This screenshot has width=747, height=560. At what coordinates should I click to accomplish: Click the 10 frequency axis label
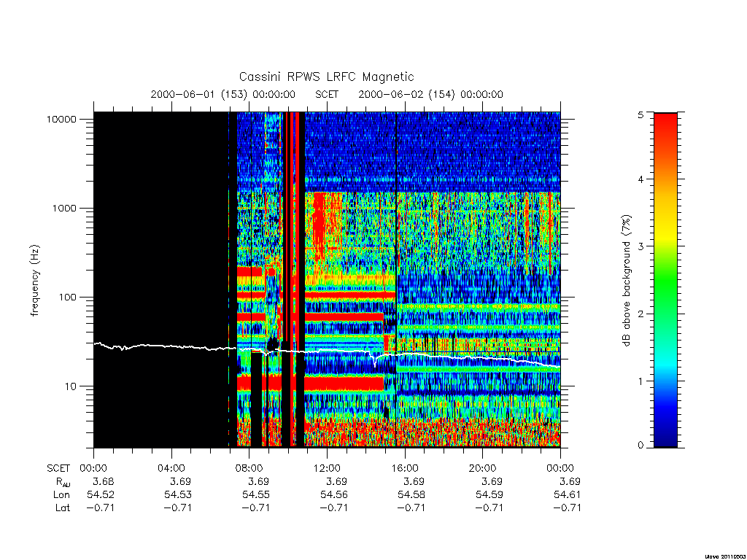coord(71,386)
